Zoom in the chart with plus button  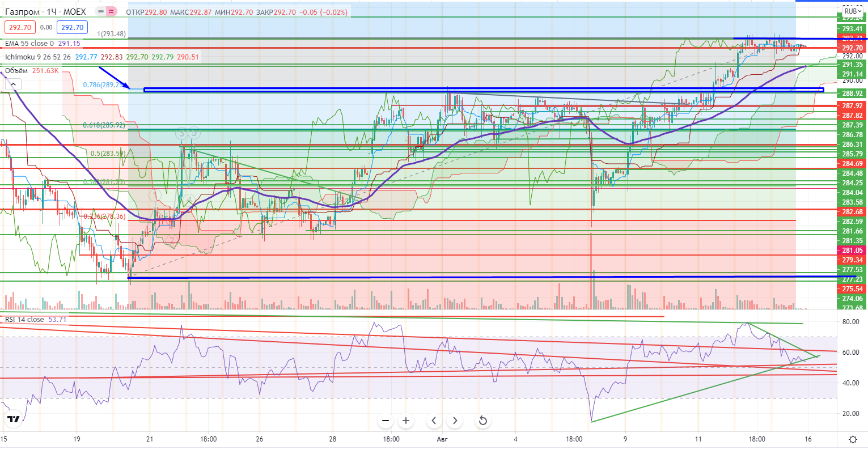point(406,421)
